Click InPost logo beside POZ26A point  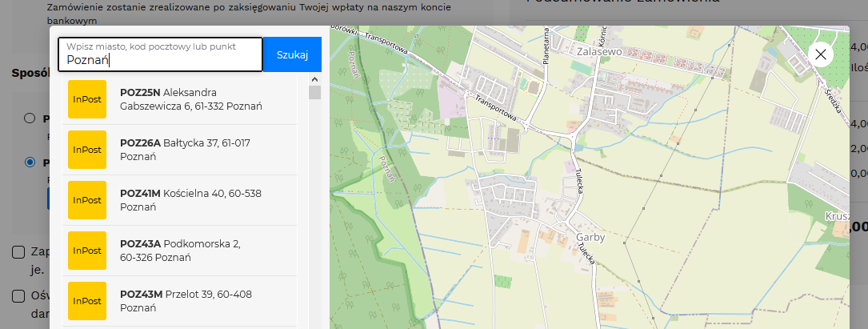coord(87,150)
